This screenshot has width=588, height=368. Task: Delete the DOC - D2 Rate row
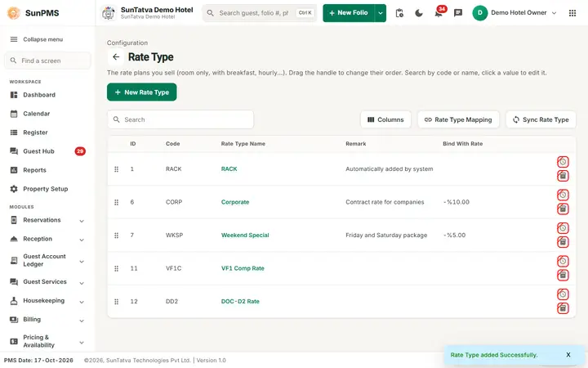(x=563, y=308)
